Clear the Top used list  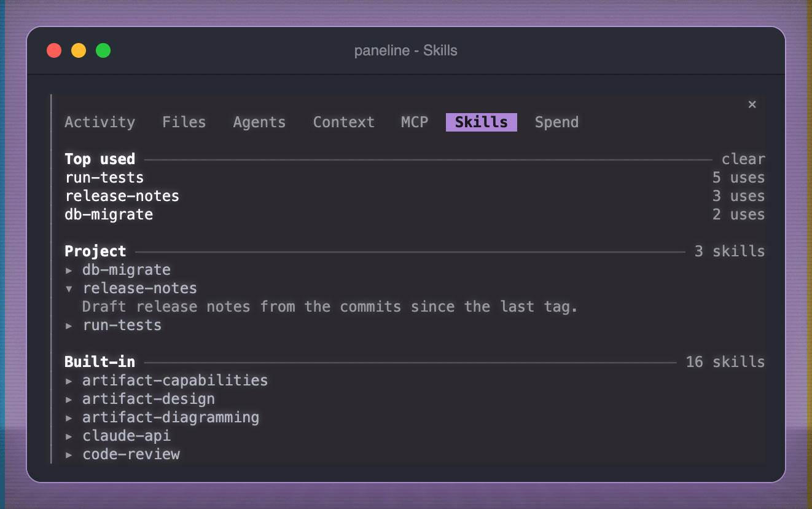[743, 159]
